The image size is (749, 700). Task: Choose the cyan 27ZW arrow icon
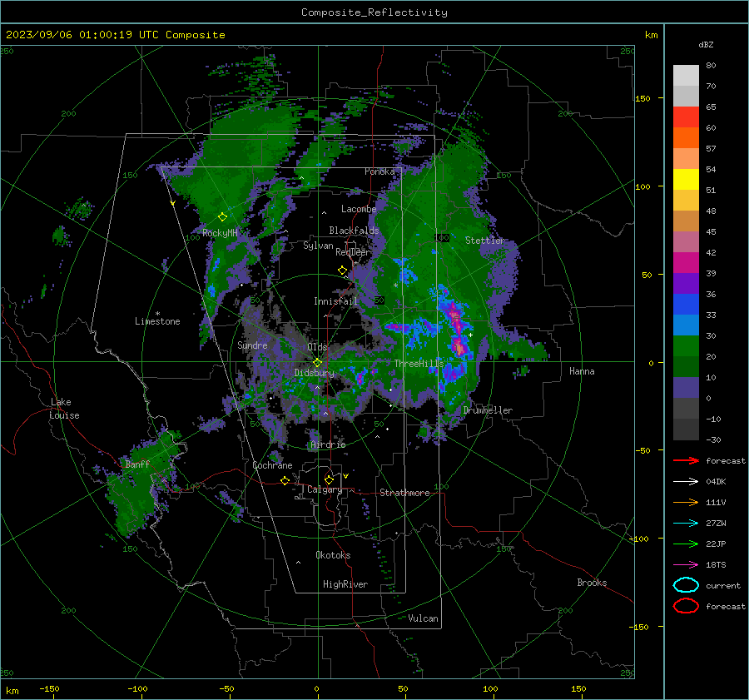coord(686,524)
